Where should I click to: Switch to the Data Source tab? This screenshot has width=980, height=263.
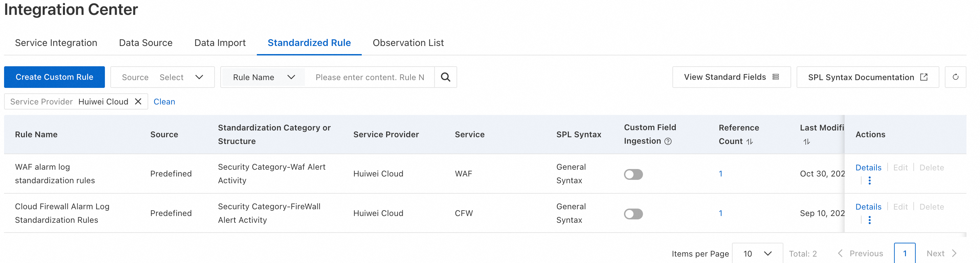(145, 43)
